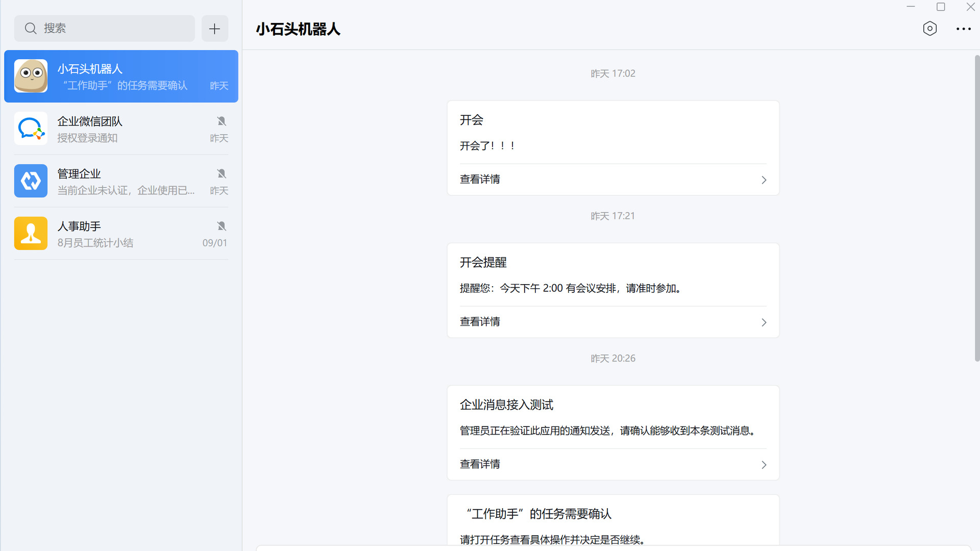The image size is (980, 551).
Task: Click the 小石头机器人 pet rock avatar
Action: click(31, 76)
